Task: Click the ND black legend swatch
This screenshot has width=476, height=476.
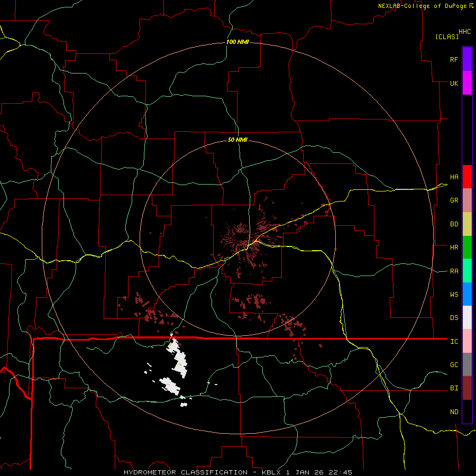Action: [x=467, y=411]
